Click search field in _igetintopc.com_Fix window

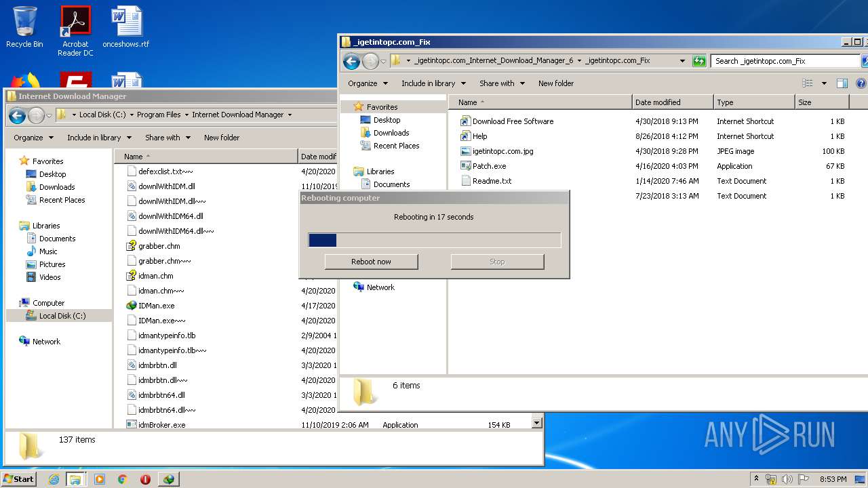(x=786, y=61)
